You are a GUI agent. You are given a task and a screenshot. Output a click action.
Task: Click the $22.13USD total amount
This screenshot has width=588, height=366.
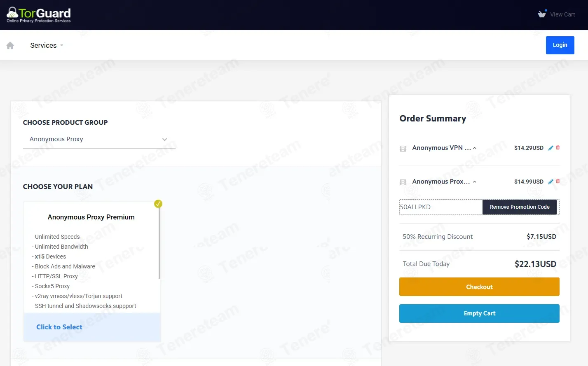[x=535, y=264]
